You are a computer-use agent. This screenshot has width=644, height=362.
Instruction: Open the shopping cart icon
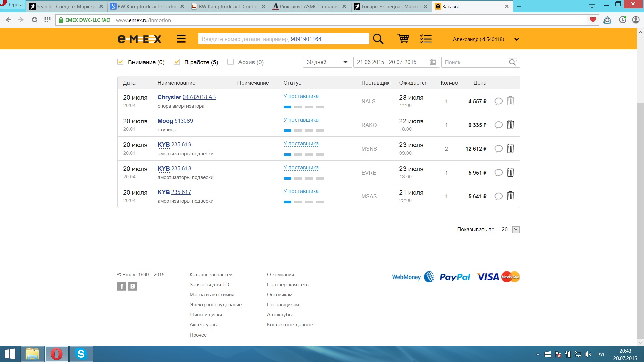tap(403, 39)
